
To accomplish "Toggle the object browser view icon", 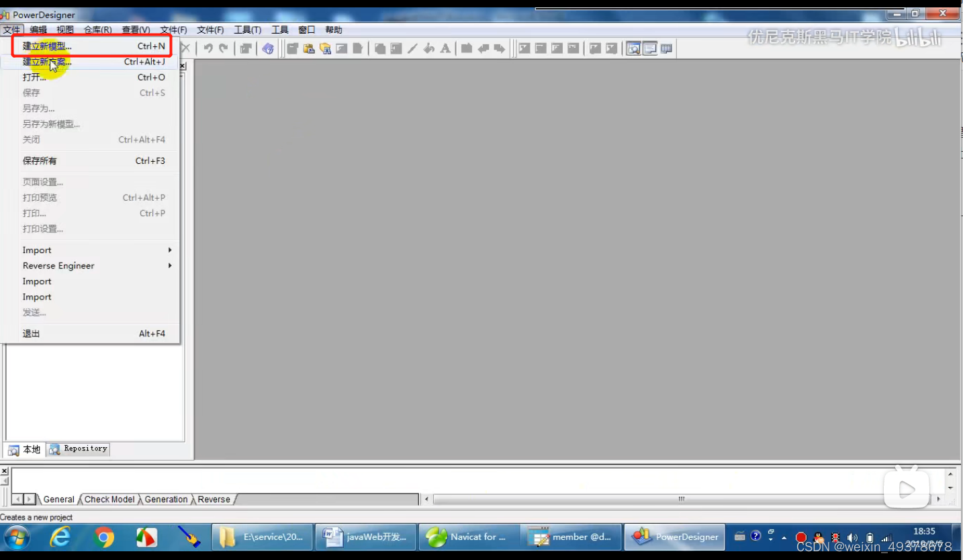I will pyautogui.click(x=633, y=48).
